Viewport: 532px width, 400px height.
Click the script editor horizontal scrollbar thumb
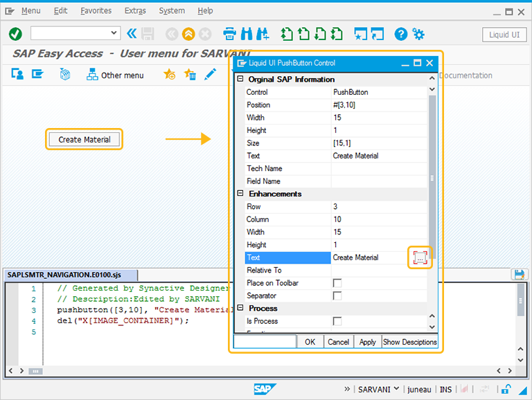click(x=35, y=371)
